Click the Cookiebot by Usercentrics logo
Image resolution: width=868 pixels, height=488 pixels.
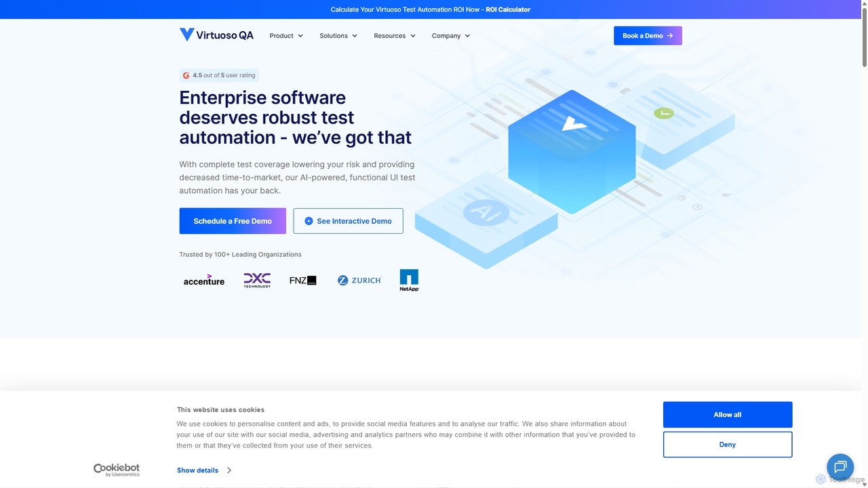click(x=117, y=470)
